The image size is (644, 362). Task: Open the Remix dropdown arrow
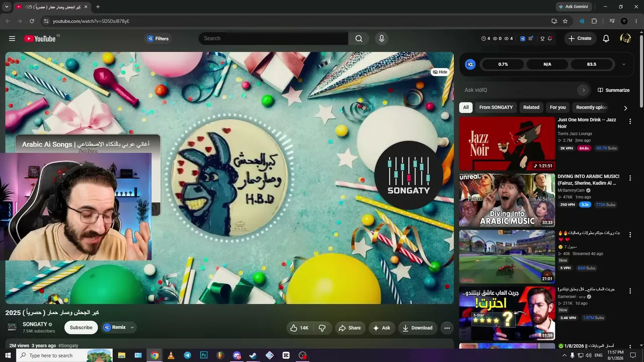click(x=132, y=327)
